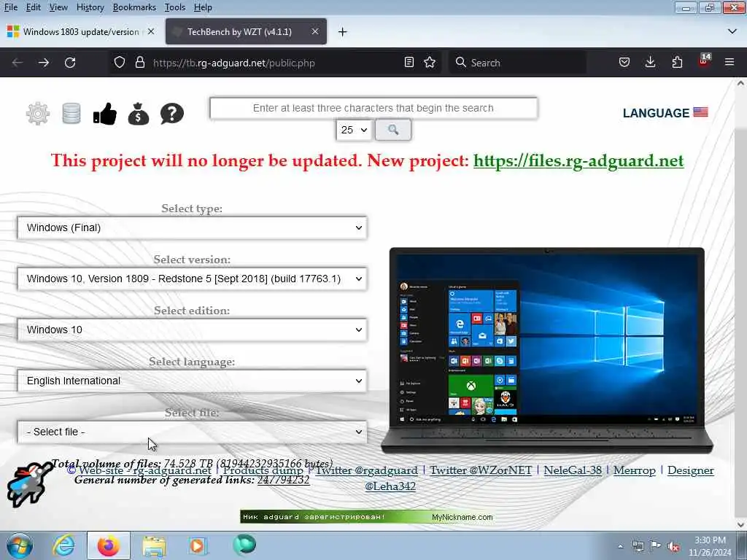747x560 pixels.
Task: Open the Twitter @rgadguard link
Action: (x=367, y=470)
